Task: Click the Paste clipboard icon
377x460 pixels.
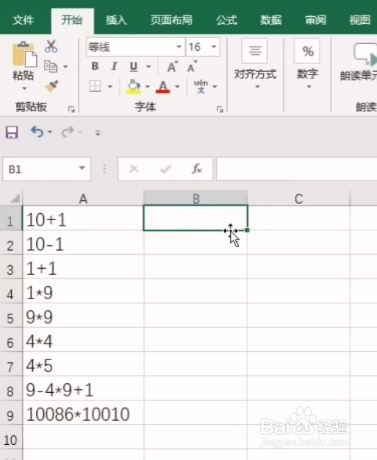Action: [24, 55]
